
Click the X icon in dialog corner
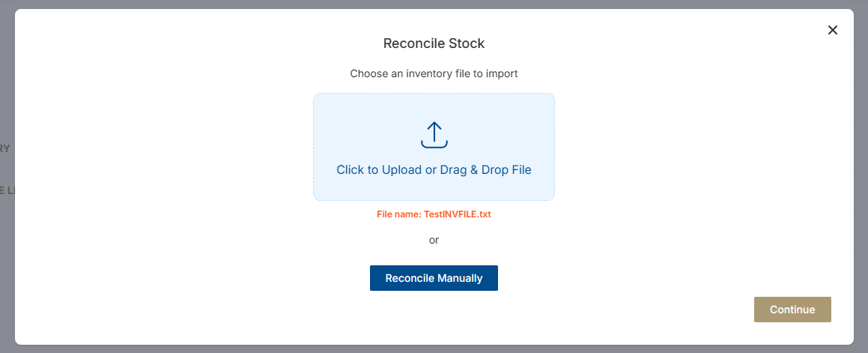(x=832, y=30)
